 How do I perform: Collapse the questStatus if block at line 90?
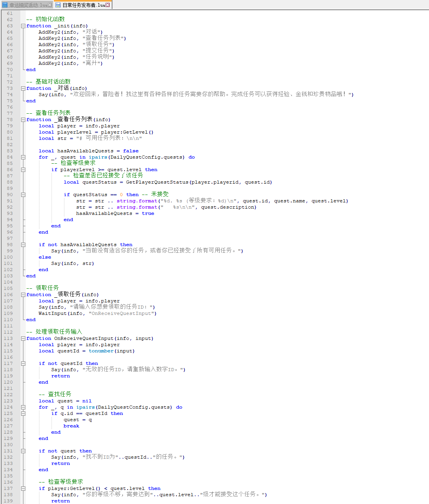[23, 195]
